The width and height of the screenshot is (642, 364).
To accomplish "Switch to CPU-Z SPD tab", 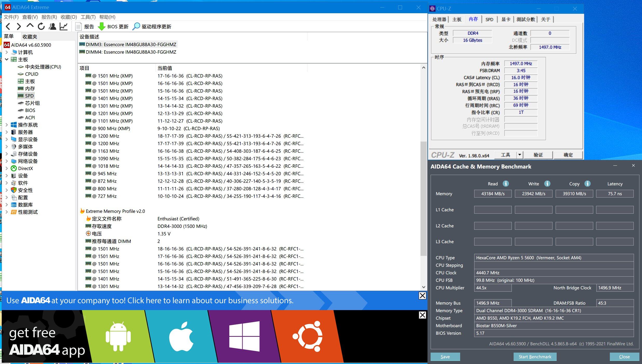I will [x=489, y=19].
